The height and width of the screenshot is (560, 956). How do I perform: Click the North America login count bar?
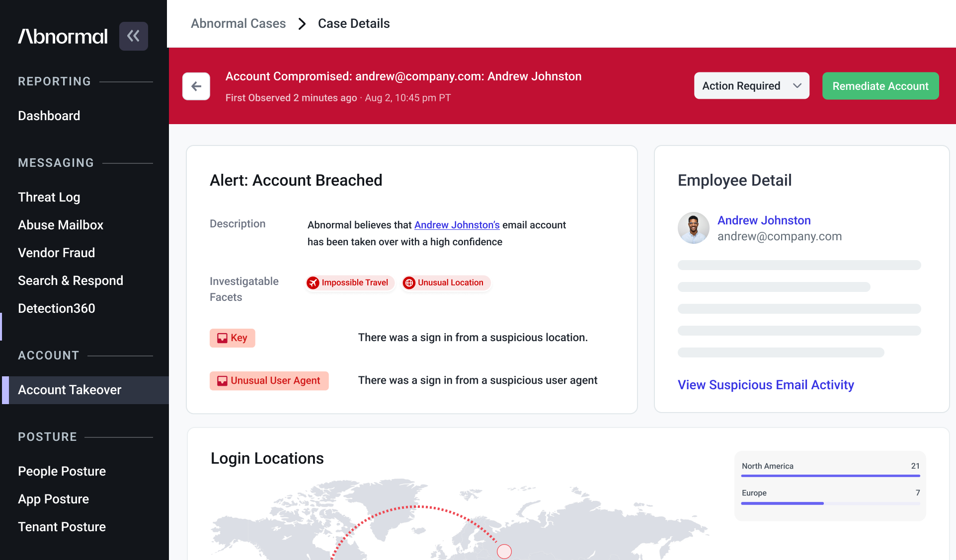[x=830, y=476]
